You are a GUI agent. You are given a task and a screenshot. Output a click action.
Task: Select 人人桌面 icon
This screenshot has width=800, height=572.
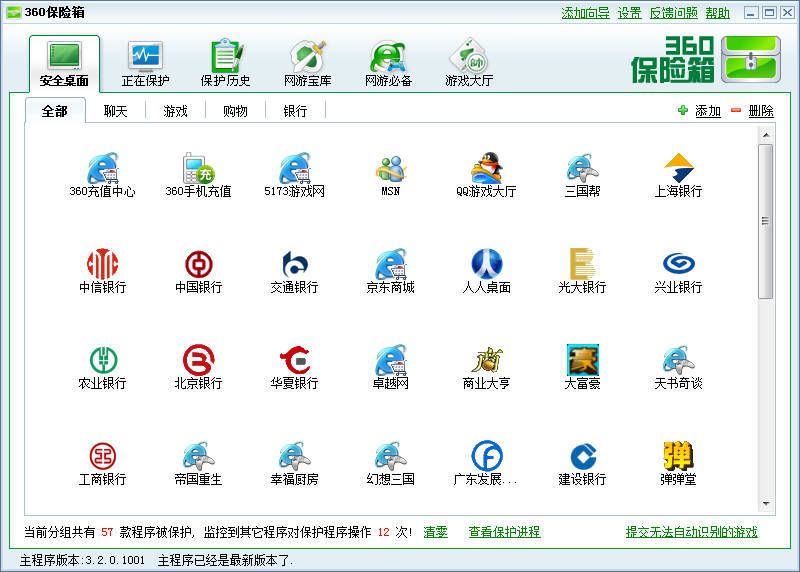pos(486,271)
